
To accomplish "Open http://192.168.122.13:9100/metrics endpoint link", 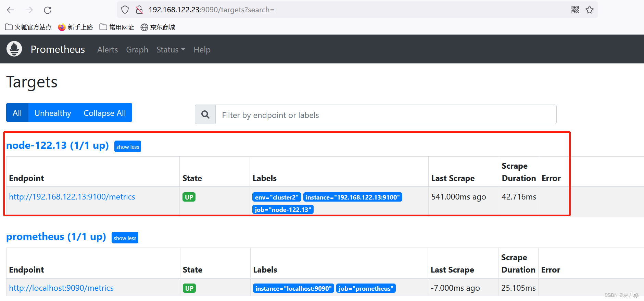I will 72,197.
